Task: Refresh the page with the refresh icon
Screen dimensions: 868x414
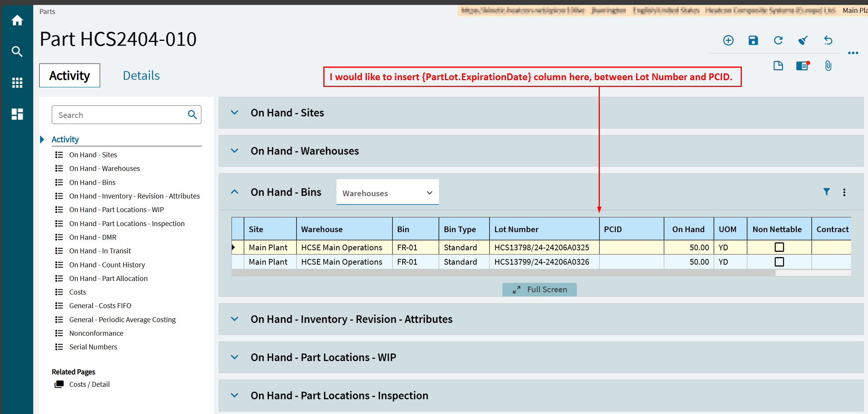Action: (778, 40)
